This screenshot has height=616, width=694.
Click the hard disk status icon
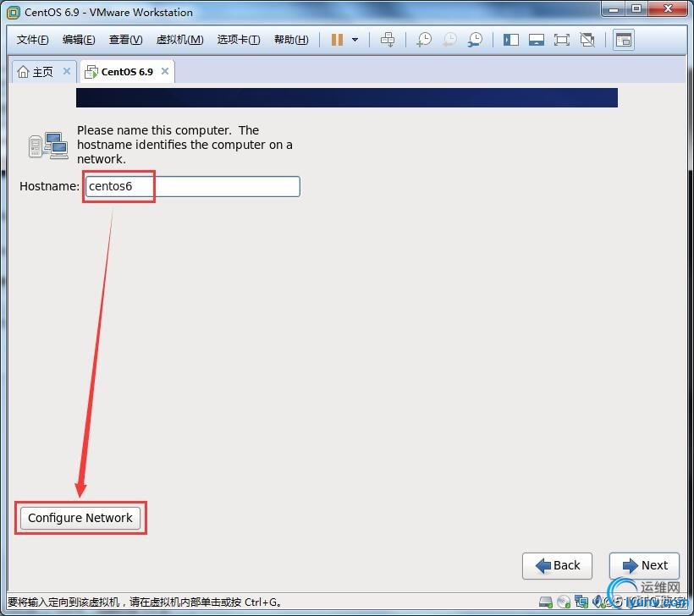(546, 602)
